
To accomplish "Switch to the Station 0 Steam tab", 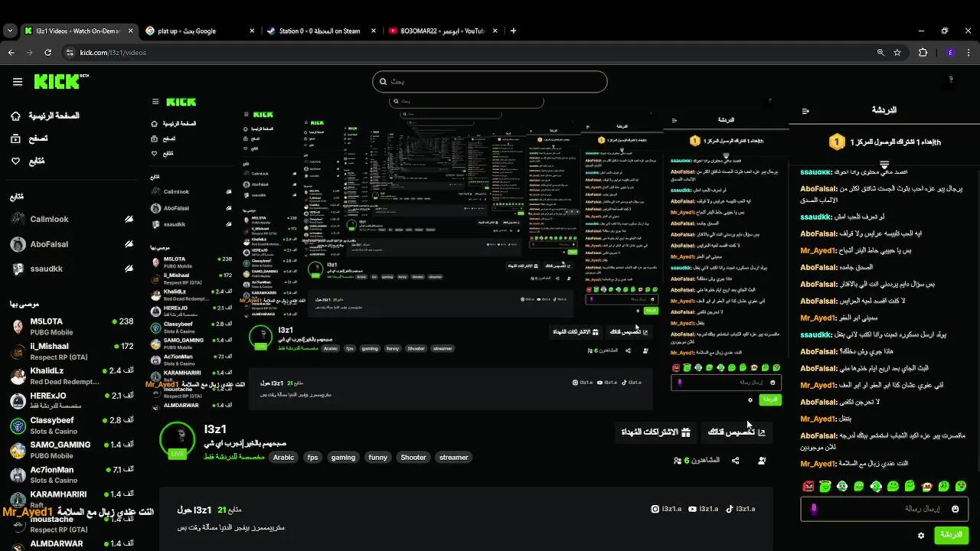I will click(x=322, y=31).
